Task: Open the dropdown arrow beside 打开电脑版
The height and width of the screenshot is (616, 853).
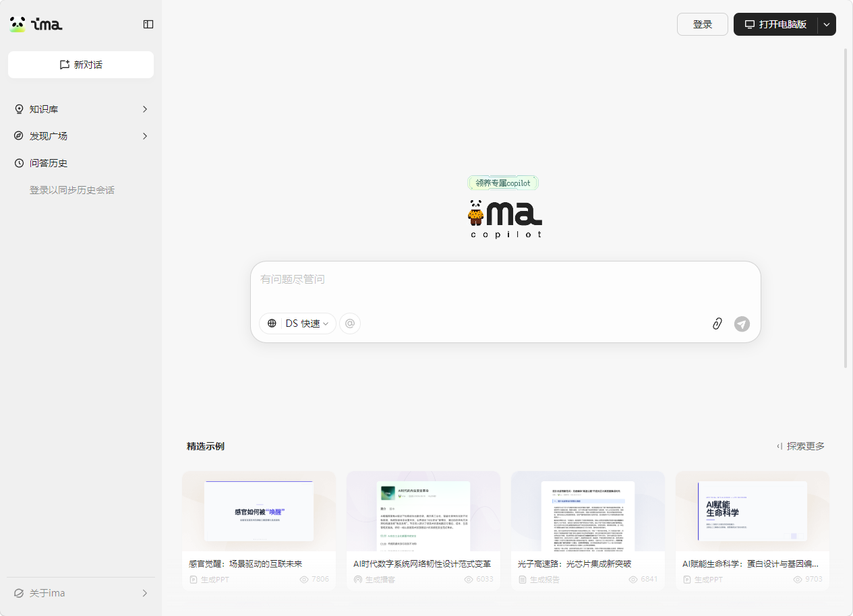Action: [827, 24]
